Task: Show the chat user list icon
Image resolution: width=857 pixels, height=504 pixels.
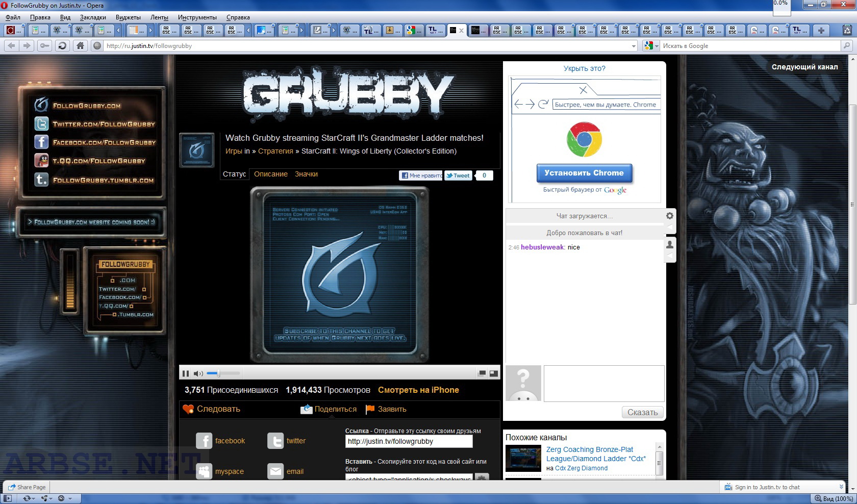Action: tap(670, 245)
